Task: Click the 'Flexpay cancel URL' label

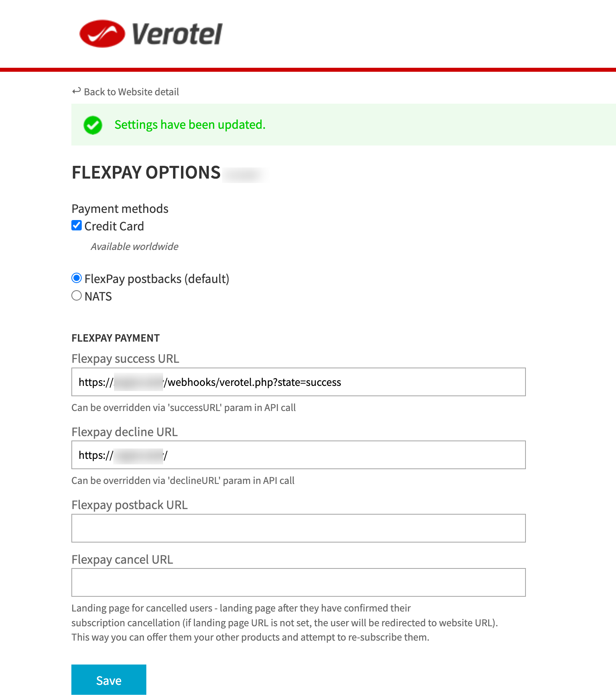Action: click(x=122, y=560)
